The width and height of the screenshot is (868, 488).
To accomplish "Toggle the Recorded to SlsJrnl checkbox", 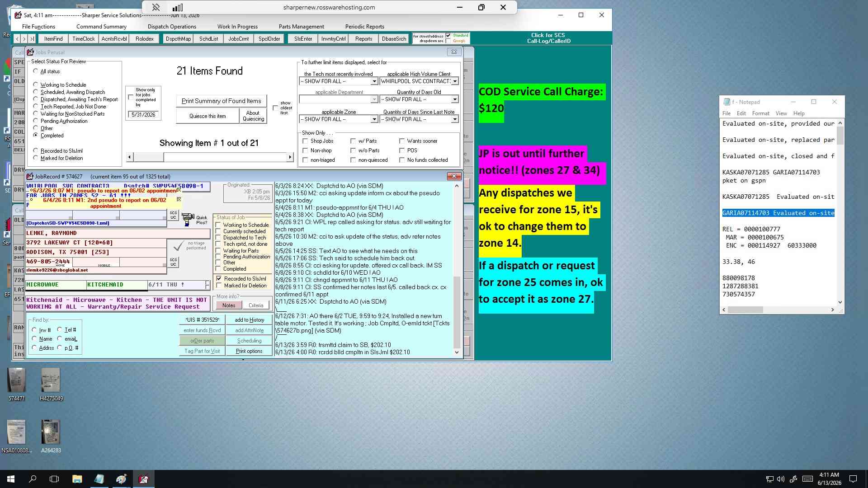I will pos(219,279).
